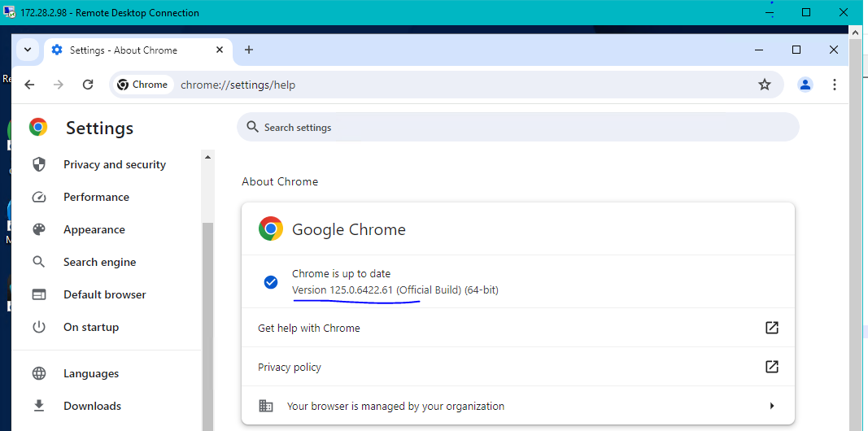Click the Appearance palette icon
Viewport: 868px width, 431px height.
39,229
